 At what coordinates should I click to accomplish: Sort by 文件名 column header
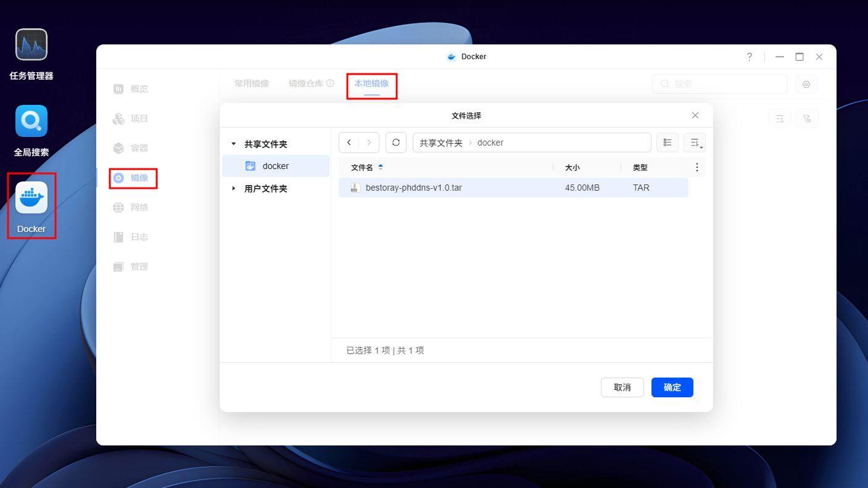[x=362, y=167]
